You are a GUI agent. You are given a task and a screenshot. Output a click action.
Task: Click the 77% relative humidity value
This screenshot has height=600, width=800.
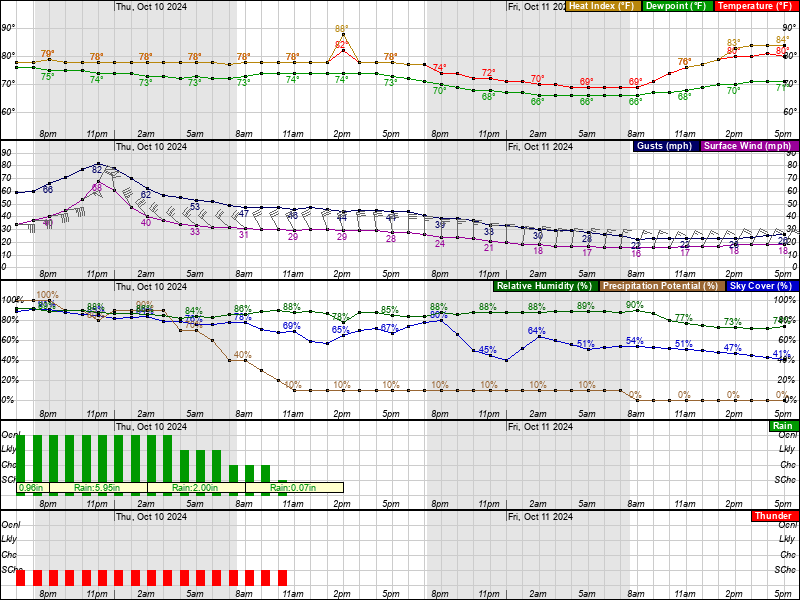pos(684,318)
